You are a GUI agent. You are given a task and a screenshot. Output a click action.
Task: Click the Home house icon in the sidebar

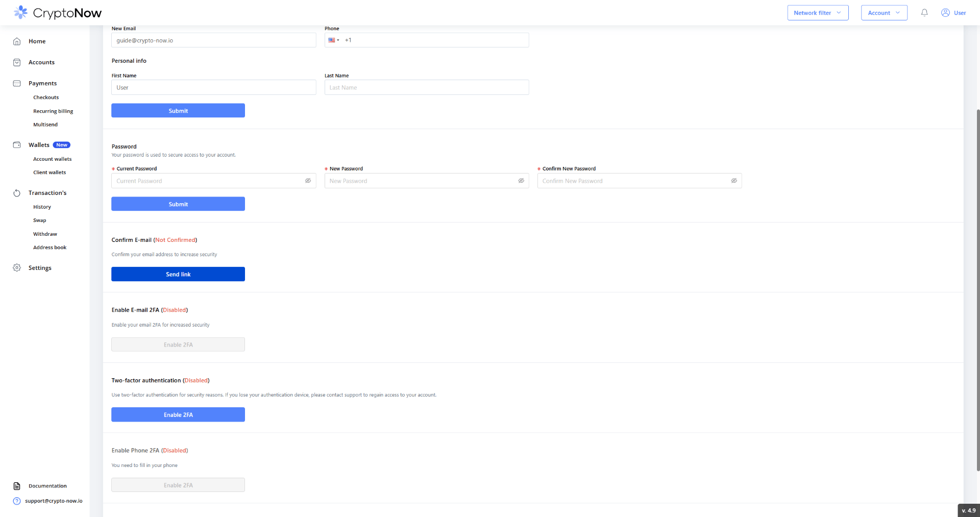click(x=17, y=41)
